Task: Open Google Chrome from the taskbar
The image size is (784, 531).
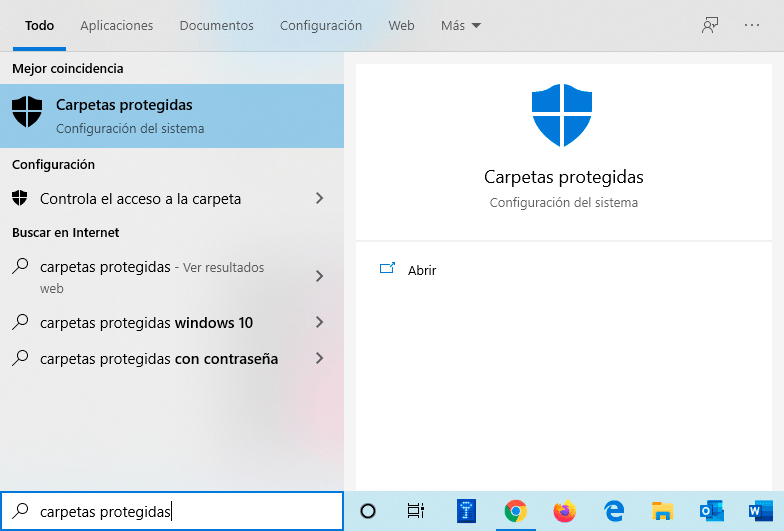Action: pos(516,511)
